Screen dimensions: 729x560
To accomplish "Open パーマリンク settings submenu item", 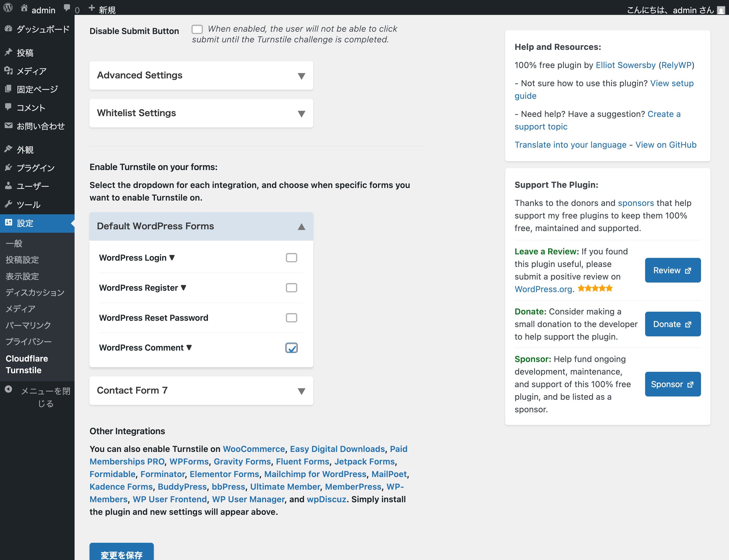I will click(x=28, y=325).
